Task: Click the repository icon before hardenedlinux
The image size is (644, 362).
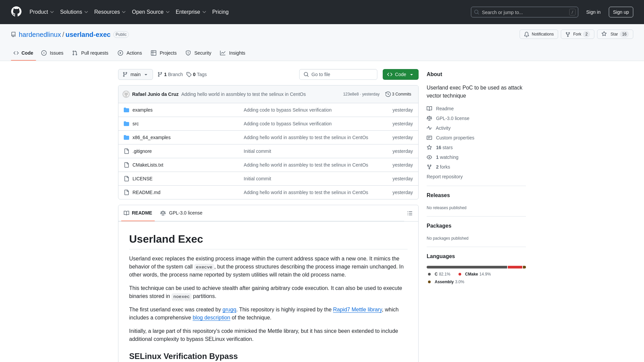Action: pos(13,35)
